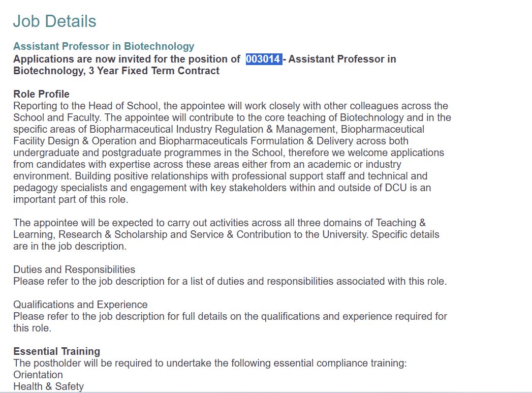
Task: Click the line 'important part of this role.'
Action: point(71,199)
